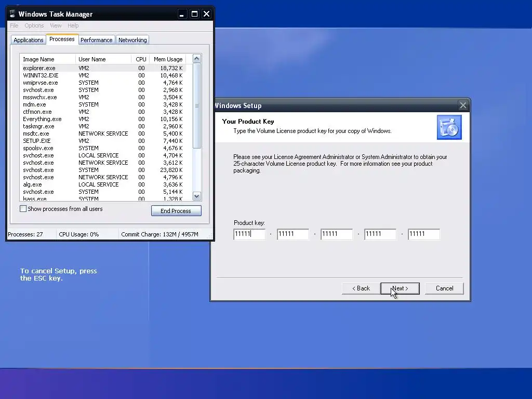
Task: Sort processes by CPU column
Action: tap(140, 59)
